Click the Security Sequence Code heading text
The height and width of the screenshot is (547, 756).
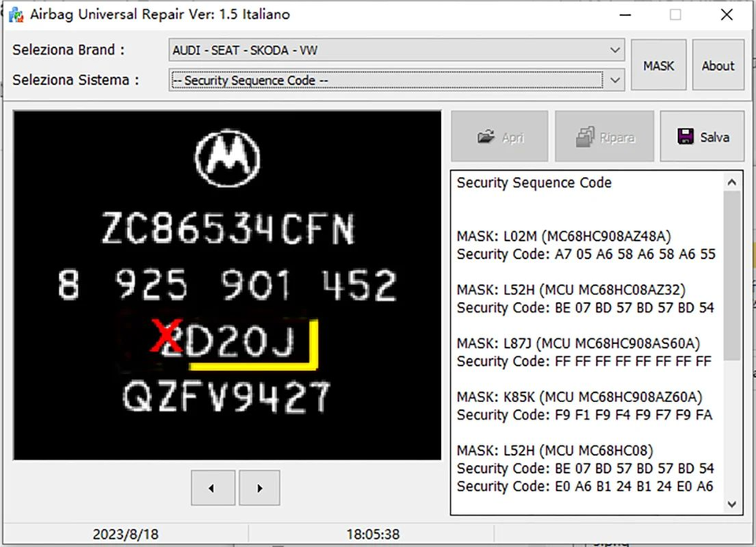534,183
